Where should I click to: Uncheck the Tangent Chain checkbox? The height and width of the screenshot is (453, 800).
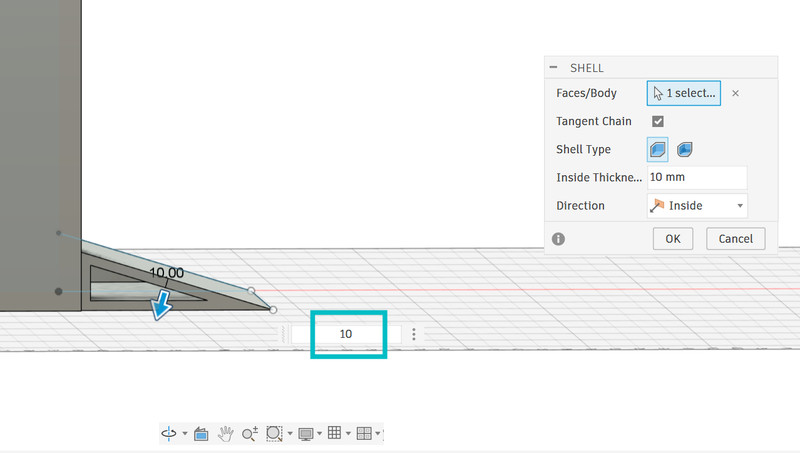[x=658, y=121]
